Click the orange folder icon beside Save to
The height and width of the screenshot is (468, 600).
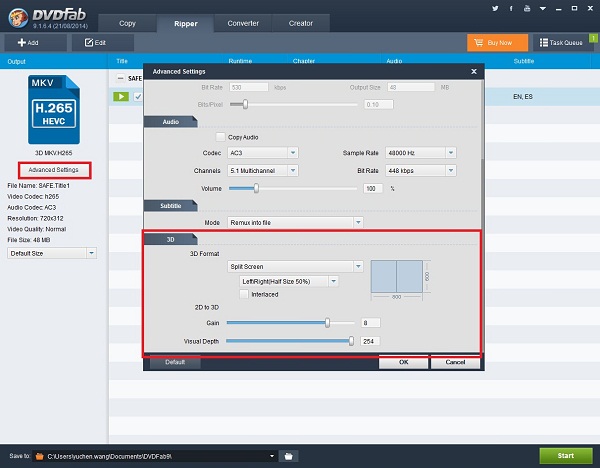pyautogui.click(x=39, y=456)
